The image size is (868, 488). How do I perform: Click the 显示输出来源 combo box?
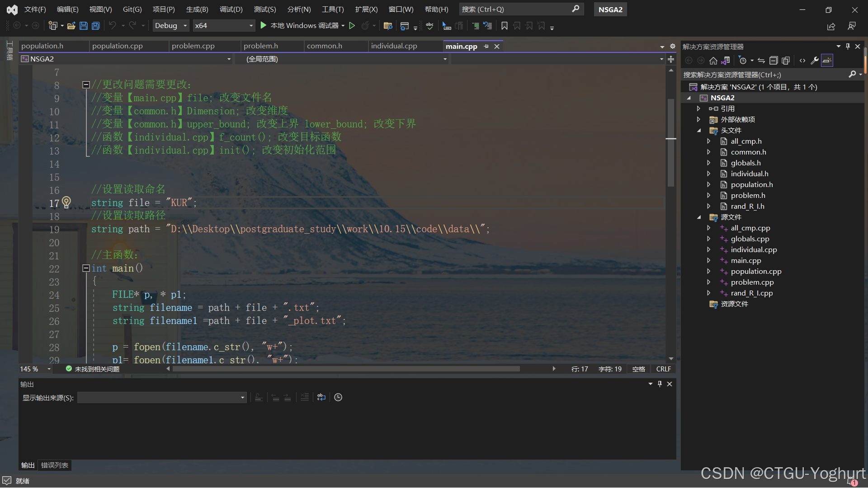[162, 398]
